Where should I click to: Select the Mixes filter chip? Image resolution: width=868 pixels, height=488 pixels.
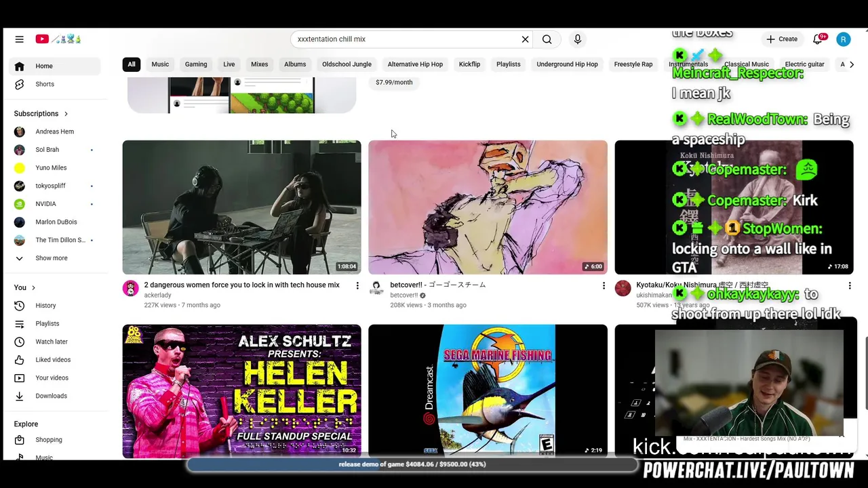click(x=260, y=64)
